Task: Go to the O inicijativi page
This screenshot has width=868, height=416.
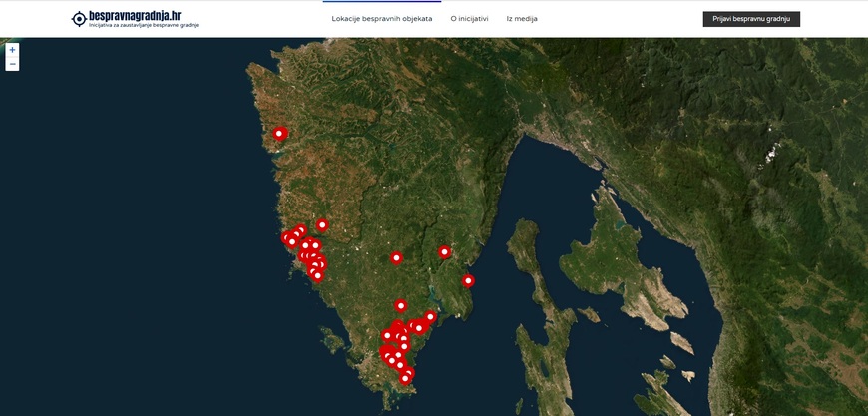Action: [469, 18]
